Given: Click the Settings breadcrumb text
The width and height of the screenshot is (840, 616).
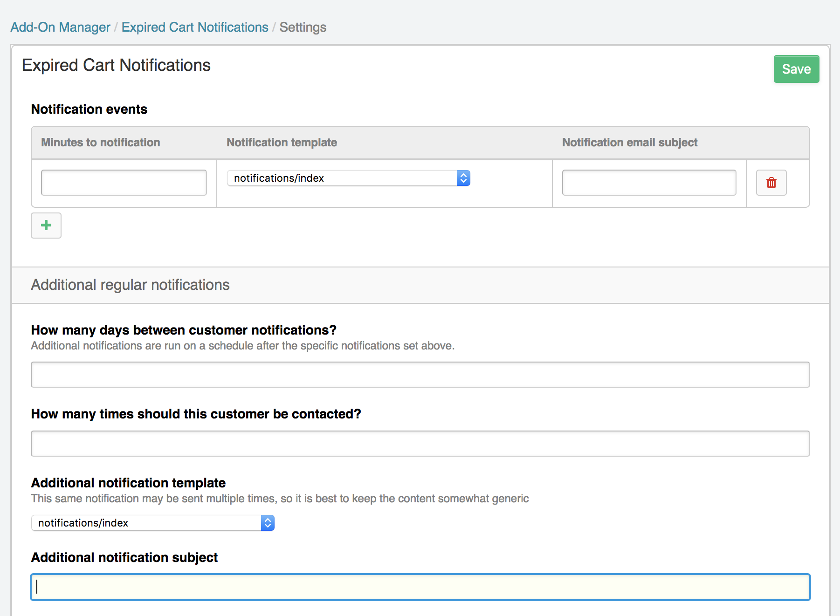Looking at the screenshot, I should pos(303,27).
